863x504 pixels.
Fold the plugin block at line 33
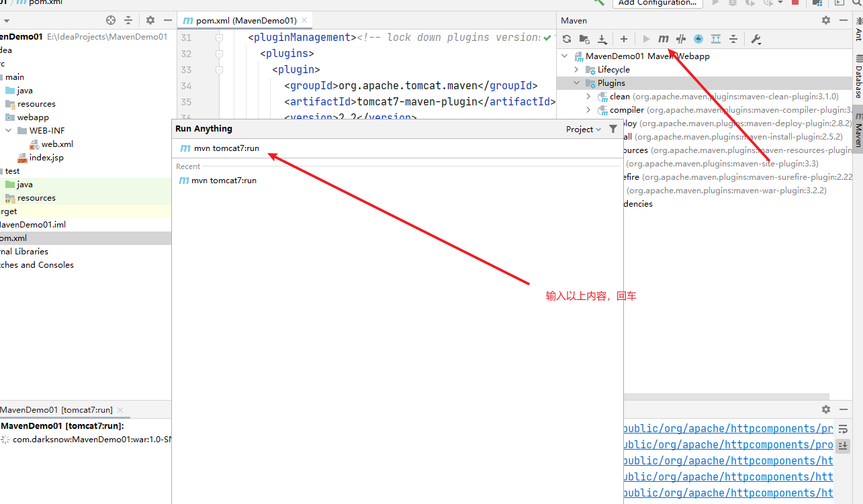coord(219,70)
